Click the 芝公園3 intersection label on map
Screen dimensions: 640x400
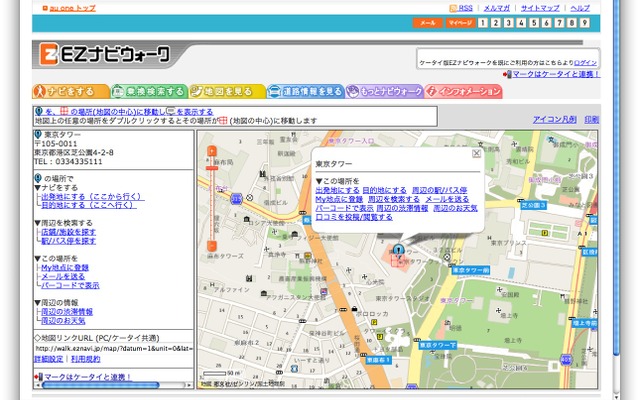coord(533,205)
